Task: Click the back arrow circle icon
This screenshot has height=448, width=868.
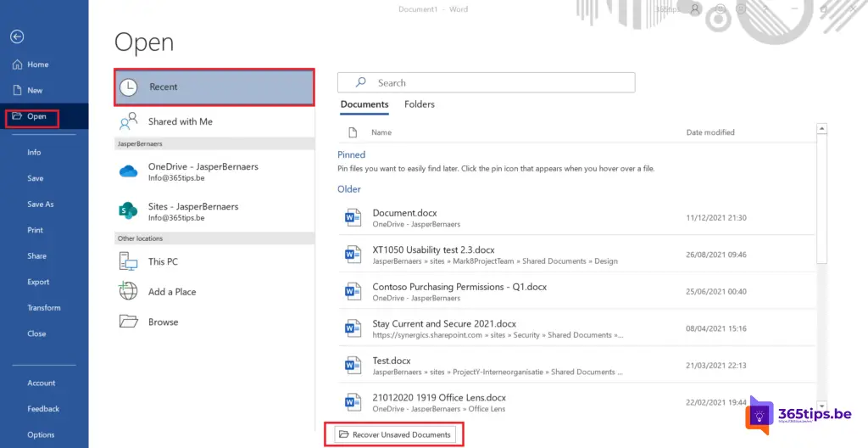Action: (x=17, y=36)
